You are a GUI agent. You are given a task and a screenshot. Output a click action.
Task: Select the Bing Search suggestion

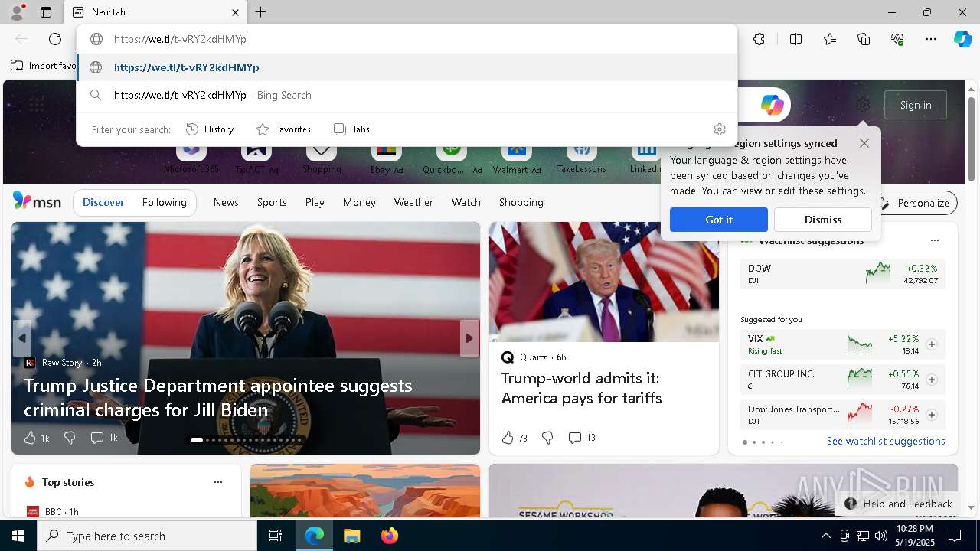tap(407, 95)
